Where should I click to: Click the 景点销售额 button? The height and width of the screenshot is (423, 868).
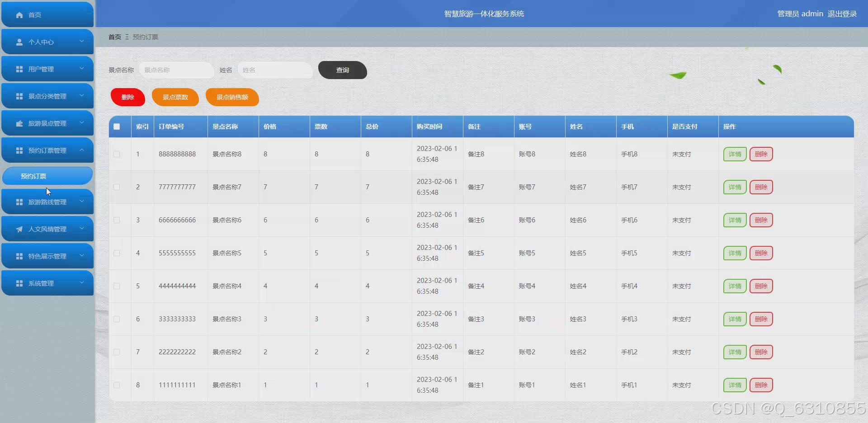coord(232,97)
